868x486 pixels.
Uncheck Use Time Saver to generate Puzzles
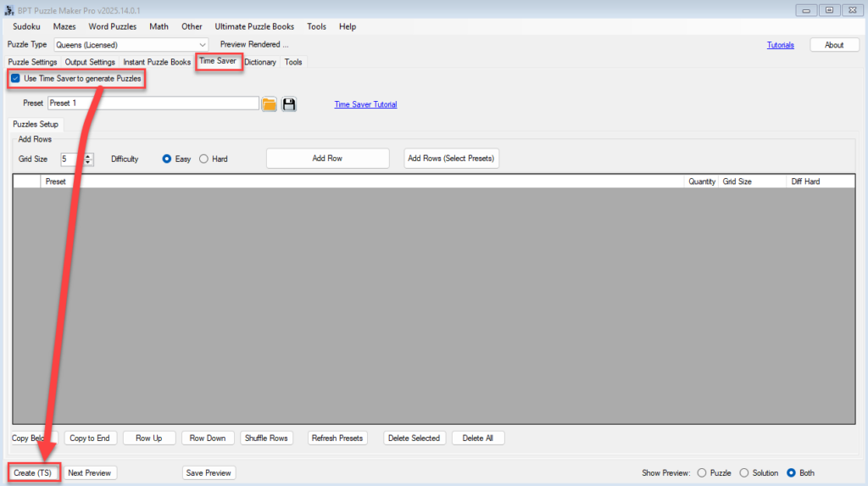15,79
